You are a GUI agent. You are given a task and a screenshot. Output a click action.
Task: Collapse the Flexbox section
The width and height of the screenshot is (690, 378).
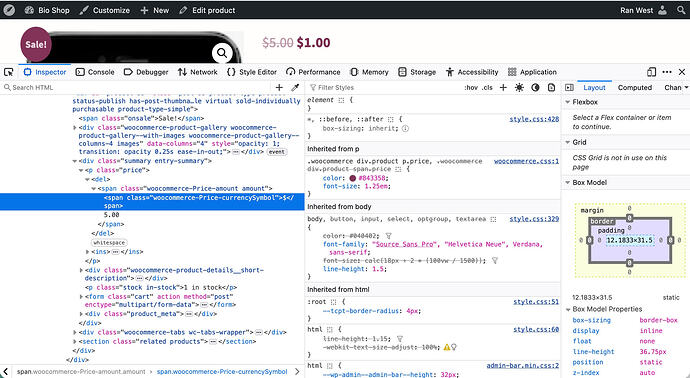568,102
